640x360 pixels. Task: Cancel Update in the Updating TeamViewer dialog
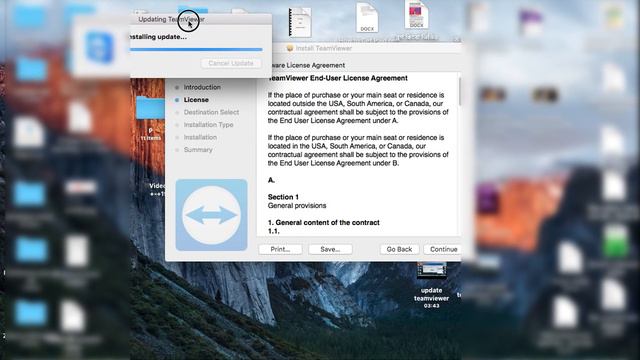click(x=231, y=63)
